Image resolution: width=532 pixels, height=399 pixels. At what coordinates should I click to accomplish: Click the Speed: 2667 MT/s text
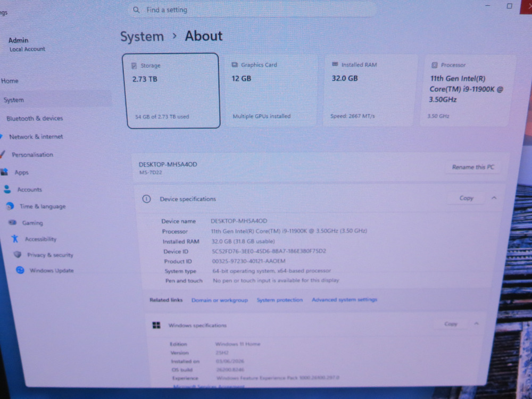tap(353, 116)
